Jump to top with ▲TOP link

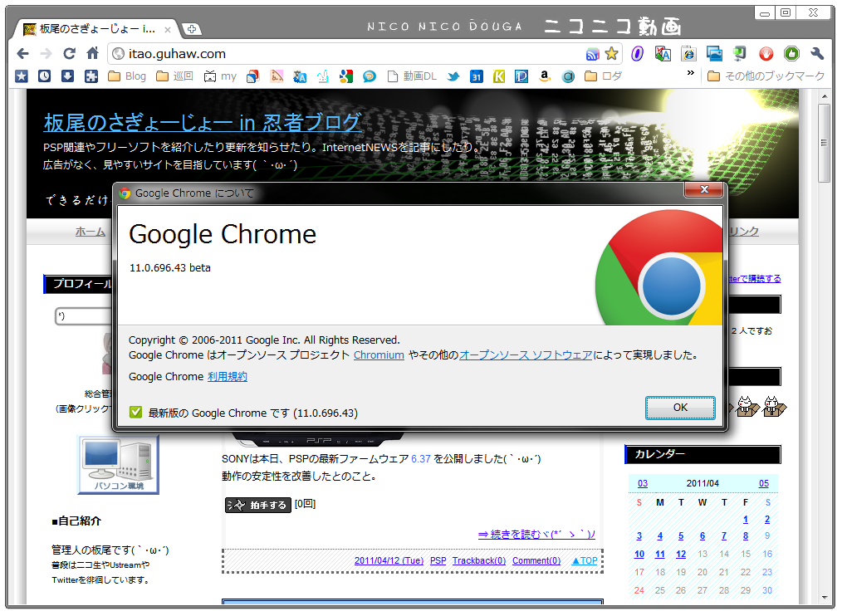(585, 560)
